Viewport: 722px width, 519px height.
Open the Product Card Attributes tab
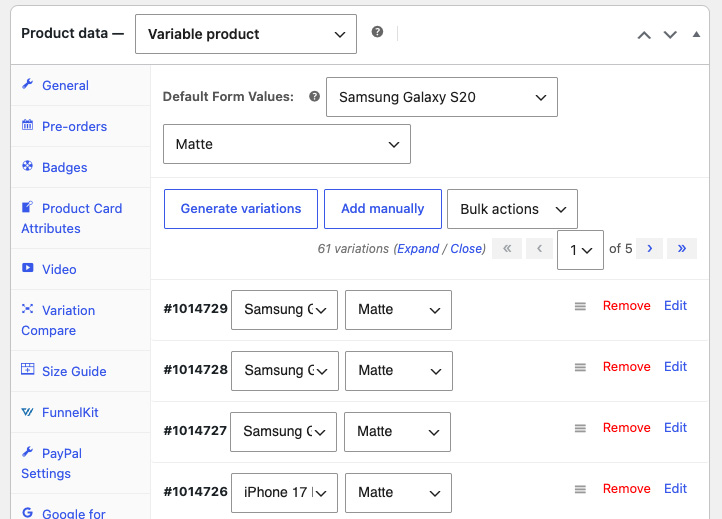tap(81, 218)
